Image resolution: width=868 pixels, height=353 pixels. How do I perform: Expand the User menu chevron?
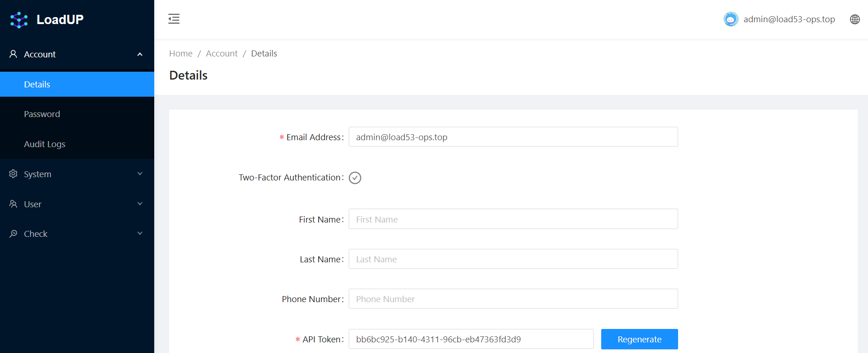140,204
